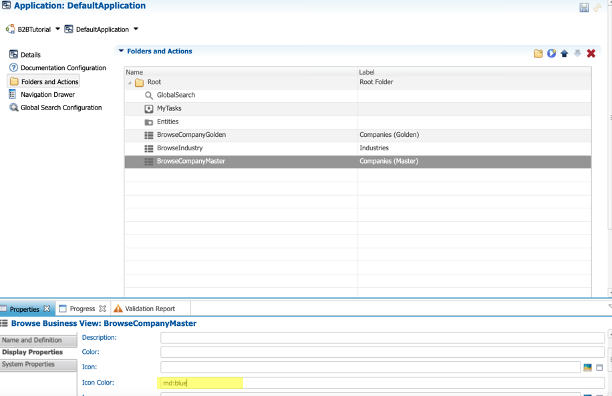Click the window icon beside Icon image picker

tap(600, 368)
